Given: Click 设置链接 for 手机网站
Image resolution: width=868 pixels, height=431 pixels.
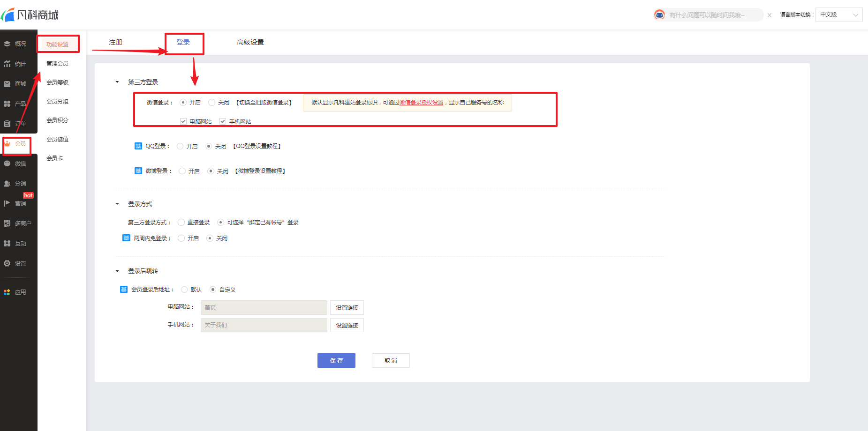Looking at the screenshot, I should tap(347, 325).
